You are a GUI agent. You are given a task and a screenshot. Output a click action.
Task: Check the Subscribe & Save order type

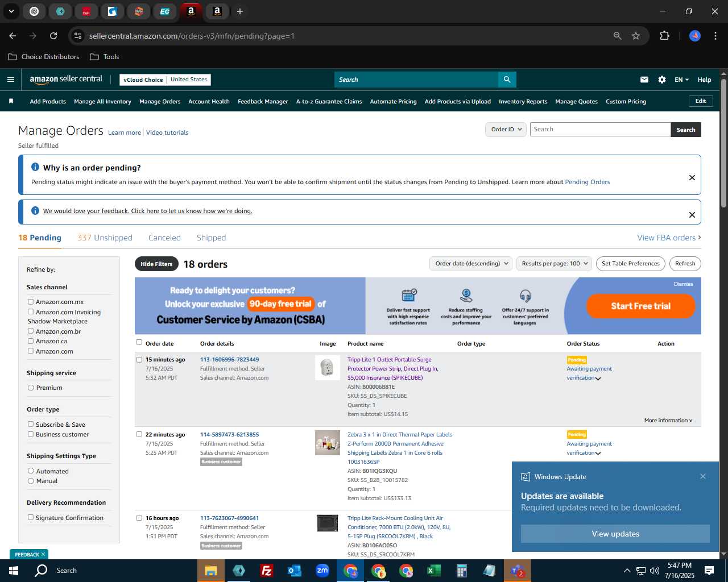(x=31, y=424)
